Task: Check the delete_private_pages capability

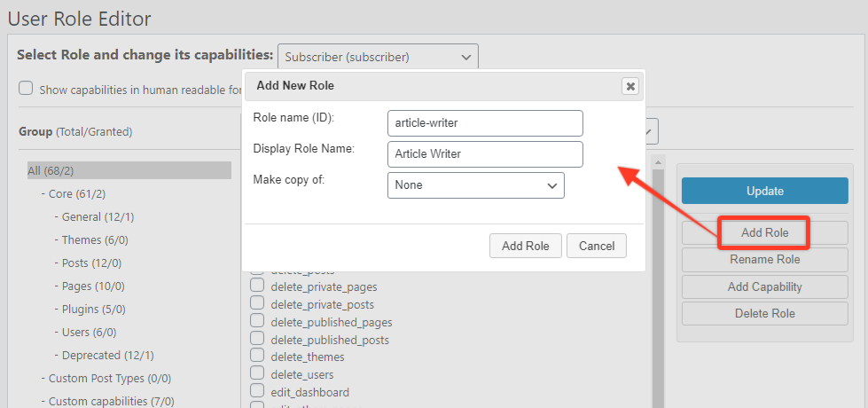Action: [x=257, y=286]
